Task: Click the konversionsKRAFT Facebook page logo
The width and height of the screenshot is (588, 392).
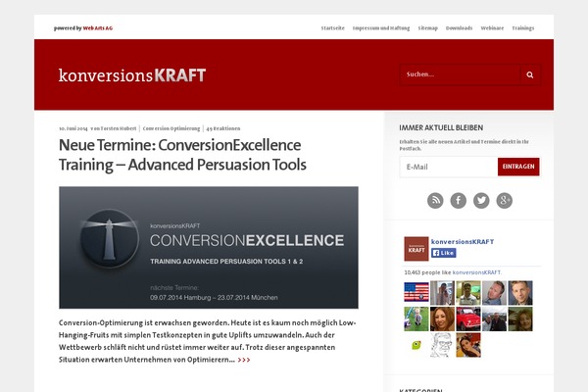Action: [x=416, y=249]
